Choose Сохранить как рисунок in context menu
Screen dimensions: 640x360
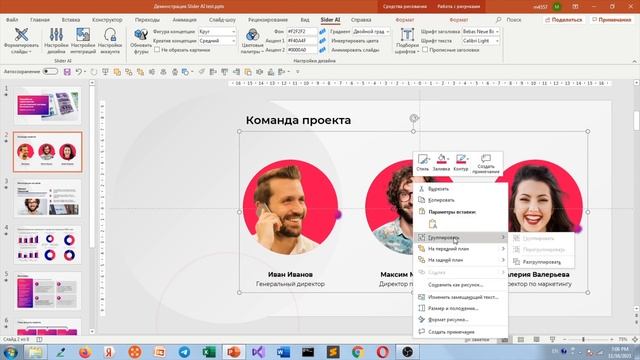pos(461,285)
